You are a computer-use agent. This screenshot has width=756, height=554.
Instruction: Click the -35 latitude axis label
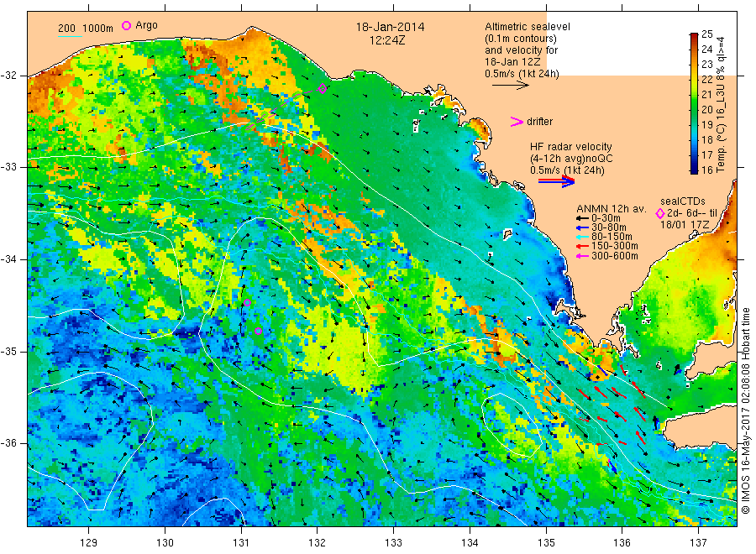click(8, 351)
